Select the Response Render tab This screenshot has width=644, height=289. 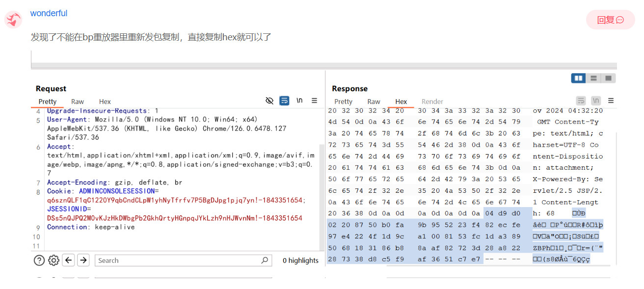pos(432,102)
